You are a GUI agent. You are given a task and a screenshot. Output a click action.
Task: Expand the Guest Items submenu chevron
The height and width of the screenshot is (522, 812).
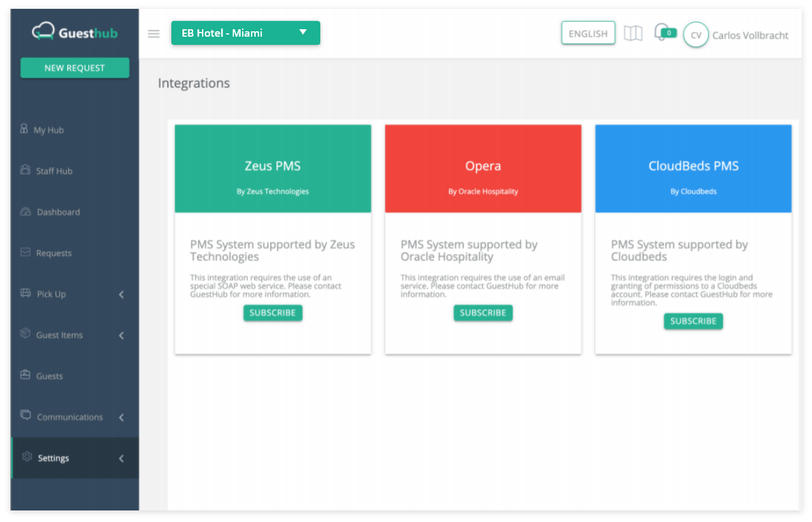point(121,335)
